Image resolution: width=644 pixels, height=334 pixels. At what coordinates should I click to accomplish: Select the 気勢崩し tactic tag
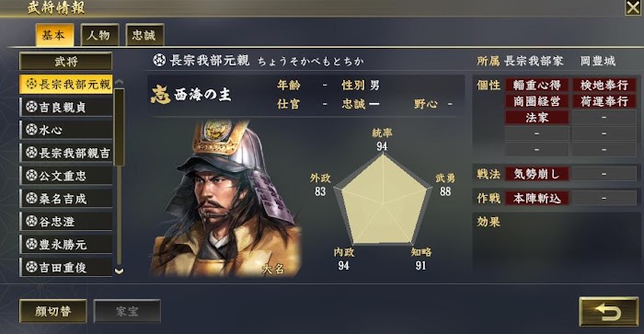tap(536, 174)
